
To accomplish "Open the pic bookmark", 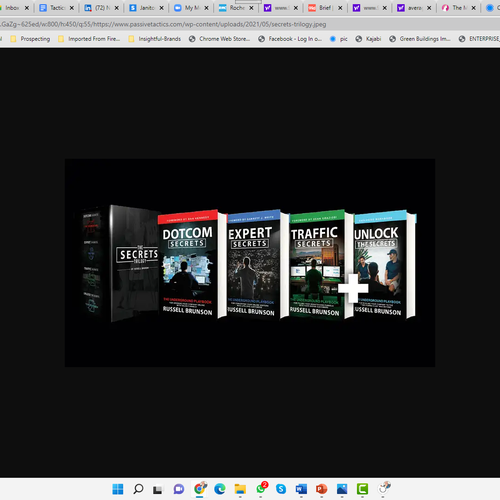I will pos(339,39).
